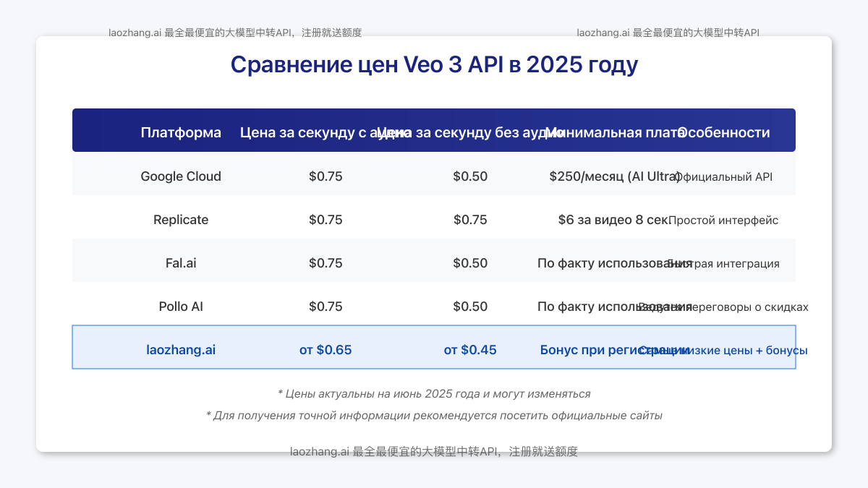Viewport: 868px width, 488px height.
Task: Click the "от $0.45" price cell
Action: pos(470,350)
